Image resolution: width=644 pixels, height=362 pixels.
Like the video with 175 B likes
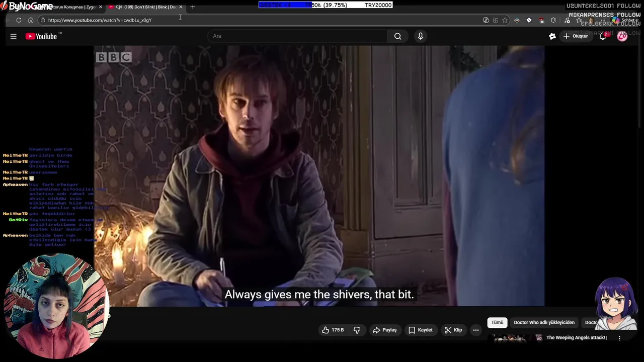click(333, 330)
